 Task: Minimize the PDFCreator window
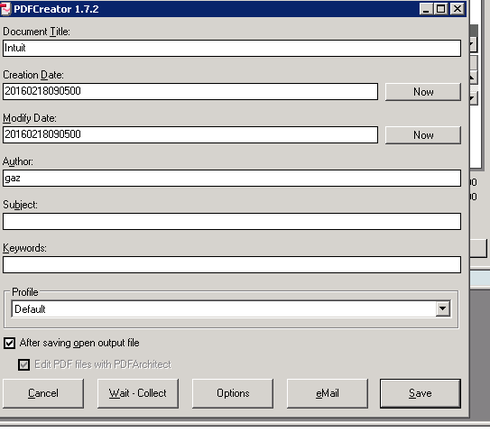click(426, 9)
